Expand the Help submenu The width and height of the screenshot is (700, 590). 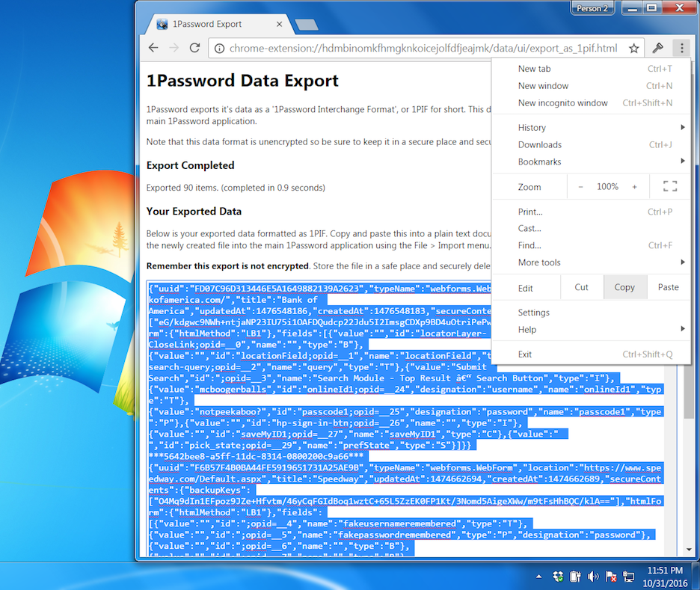(592, 329)
